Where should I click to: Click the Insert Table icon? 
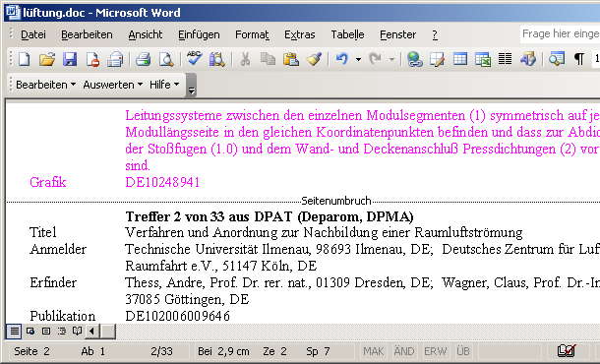tap(460, 59)
